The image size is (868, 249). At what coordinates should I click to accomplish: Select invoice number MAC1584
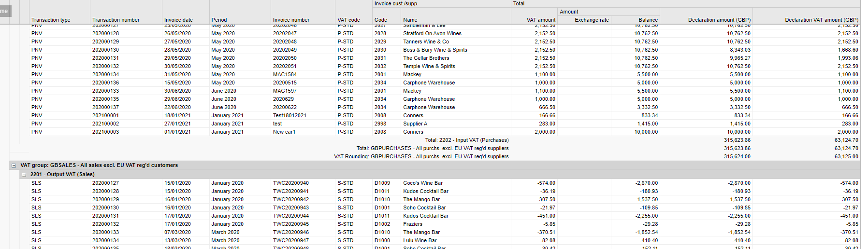point(285,74)
